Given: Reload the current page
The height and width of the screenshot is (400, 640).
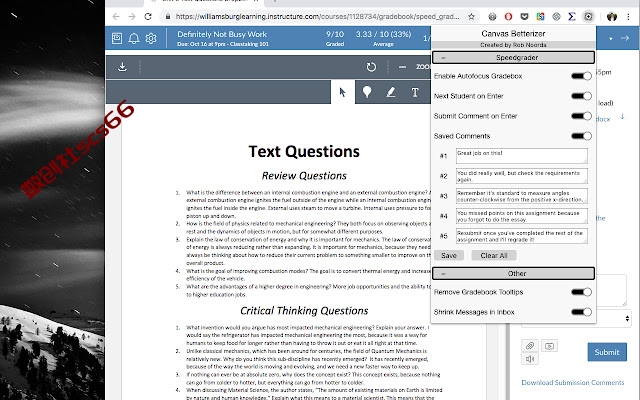Looking at the screenshot, I should (148, 16).
